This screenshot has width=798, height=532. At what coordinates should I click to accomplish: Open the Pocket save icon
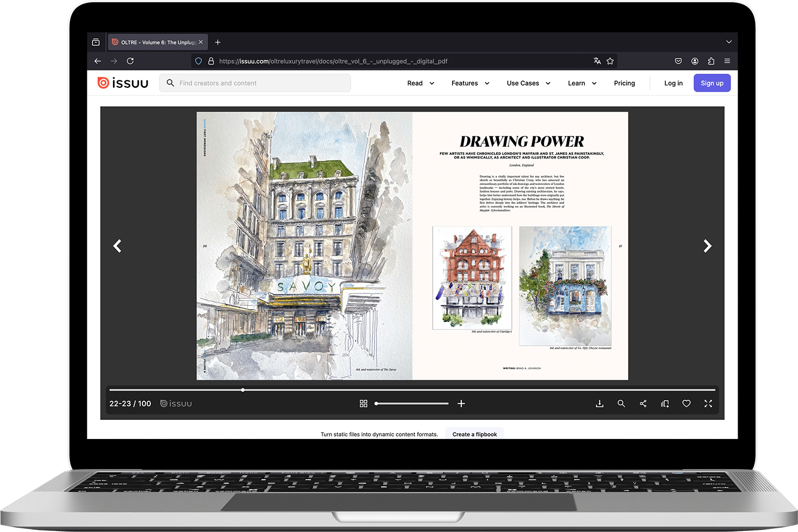coord(678,61)
